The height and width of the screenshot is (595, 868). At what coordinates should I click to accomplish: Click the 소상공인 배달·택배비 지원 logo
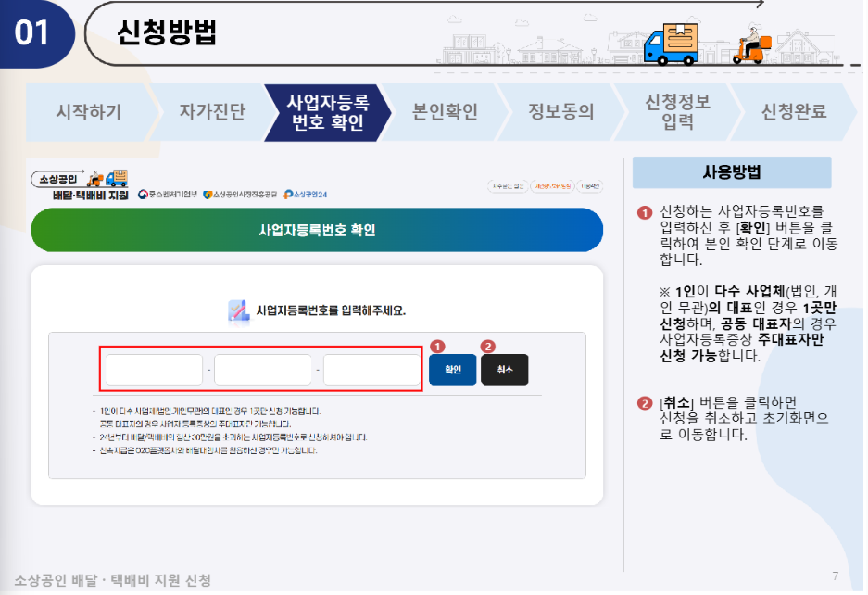pyautogui.click(x=81, y=185)
